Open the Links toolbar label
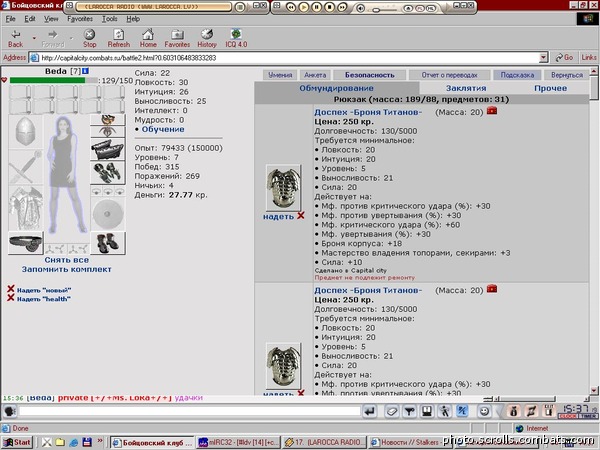Screen dimensions: 600x450 click(589, 57)
